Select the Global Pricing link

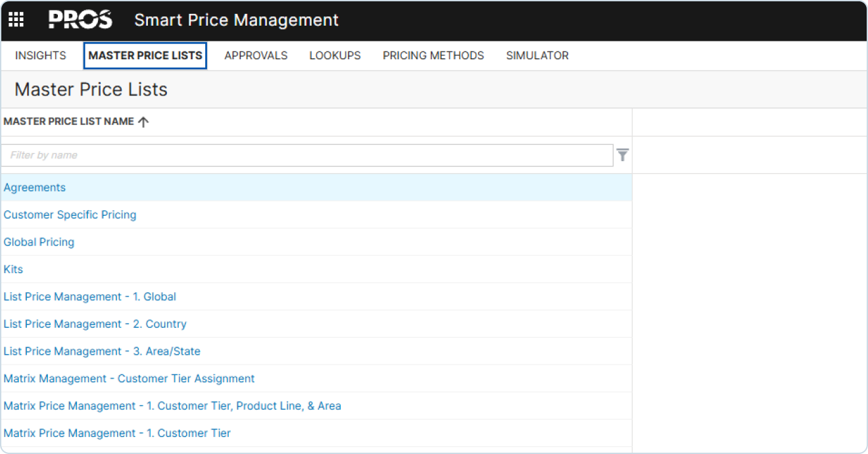pyautogui.click(x=39, y=242)
